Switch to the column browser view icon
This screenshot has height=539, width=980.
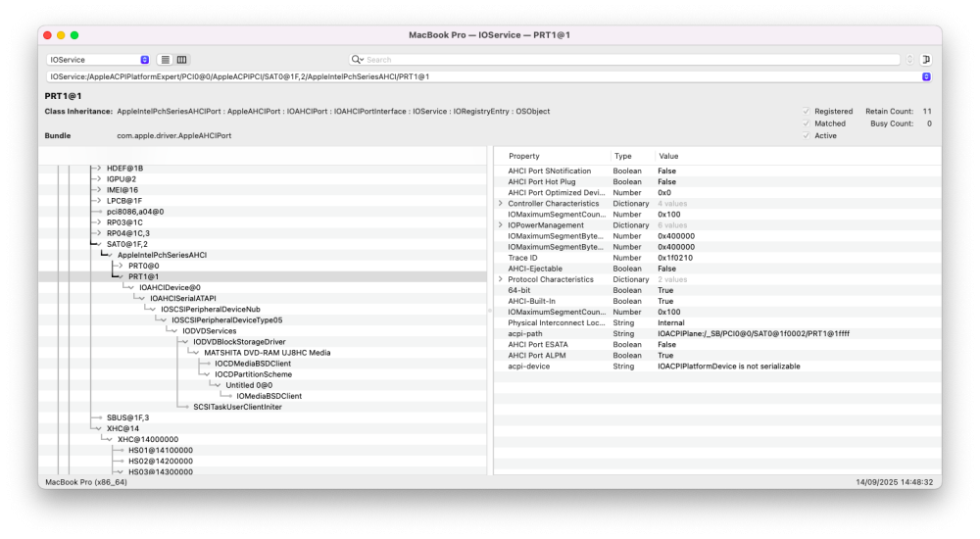pos(182,60)
